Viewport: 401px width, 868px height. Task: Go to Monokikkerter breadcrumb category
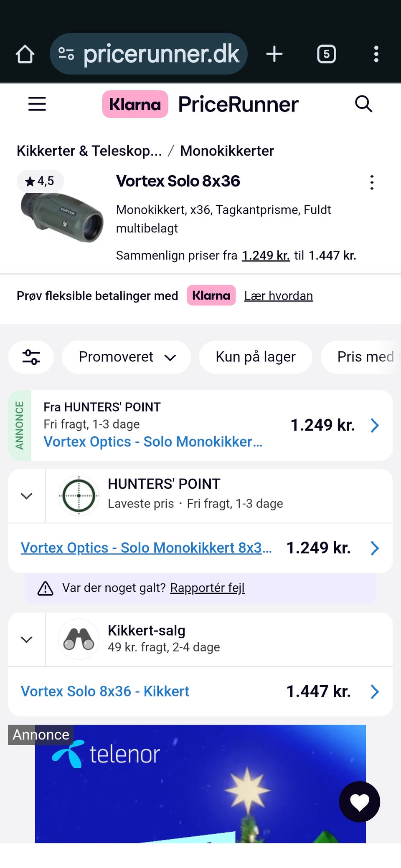(x=227, y=151)
